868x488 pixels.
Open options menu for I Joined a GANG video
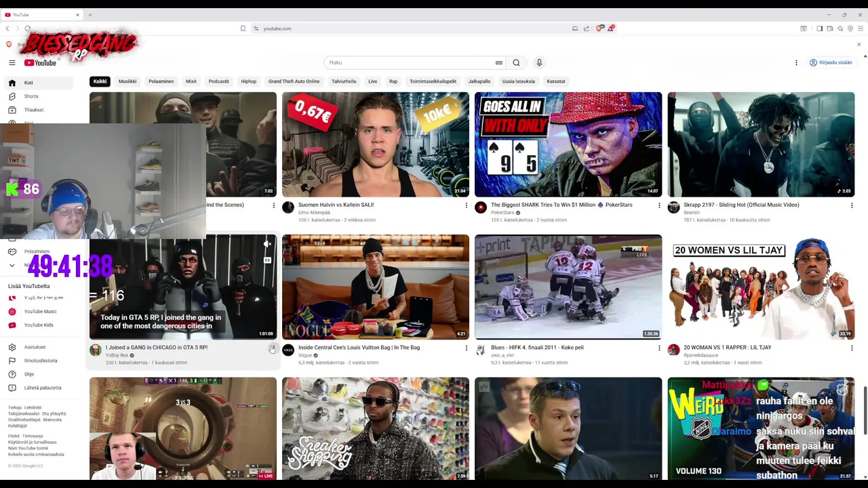click(273, 348)
